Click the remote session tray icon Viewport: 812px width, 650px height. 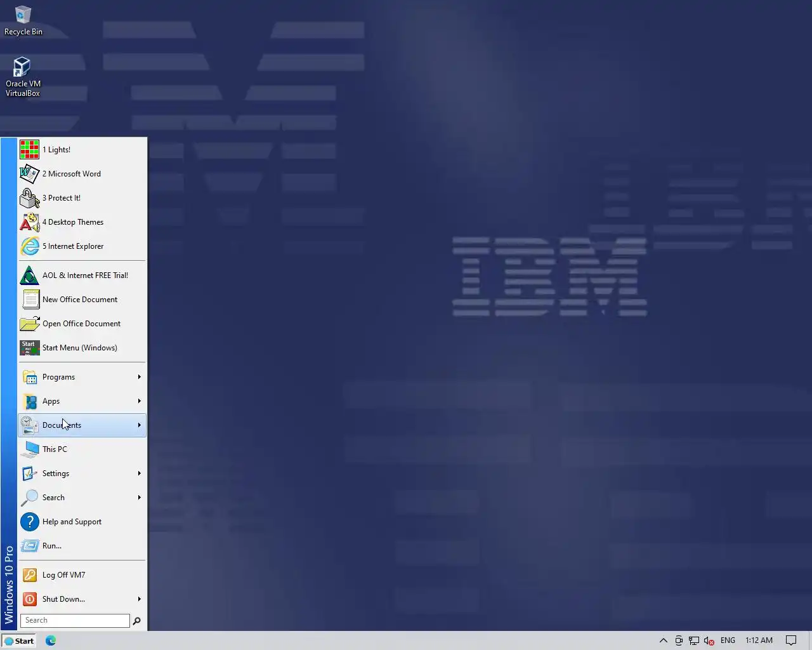coord(679,640)
